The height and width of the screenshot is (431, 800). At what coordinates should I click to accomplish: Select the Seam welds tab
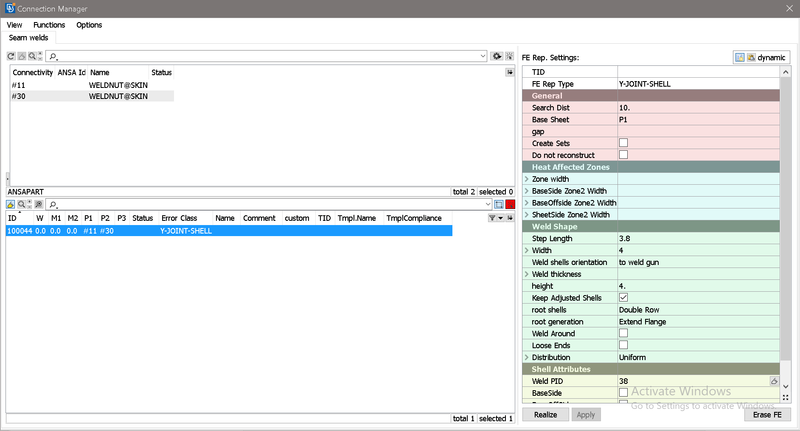pyautogui.click(x=29, y=38)
